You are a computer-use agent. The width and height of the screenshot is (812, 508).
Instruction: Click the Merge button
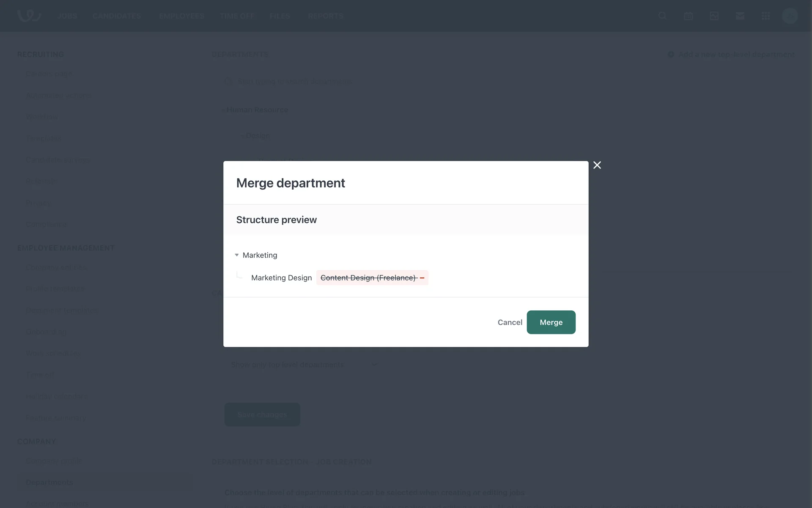pos(551,322)
